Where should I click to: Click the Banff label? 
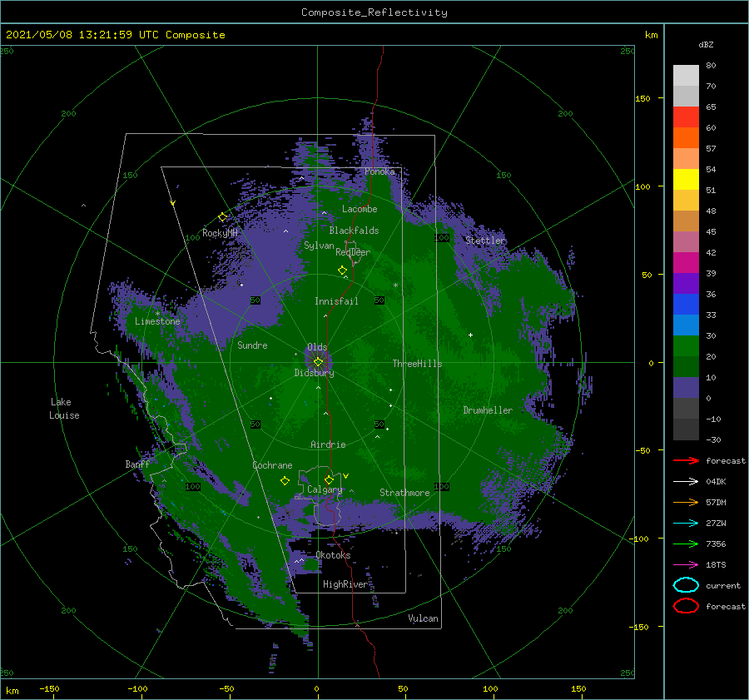tap(137, 464)
